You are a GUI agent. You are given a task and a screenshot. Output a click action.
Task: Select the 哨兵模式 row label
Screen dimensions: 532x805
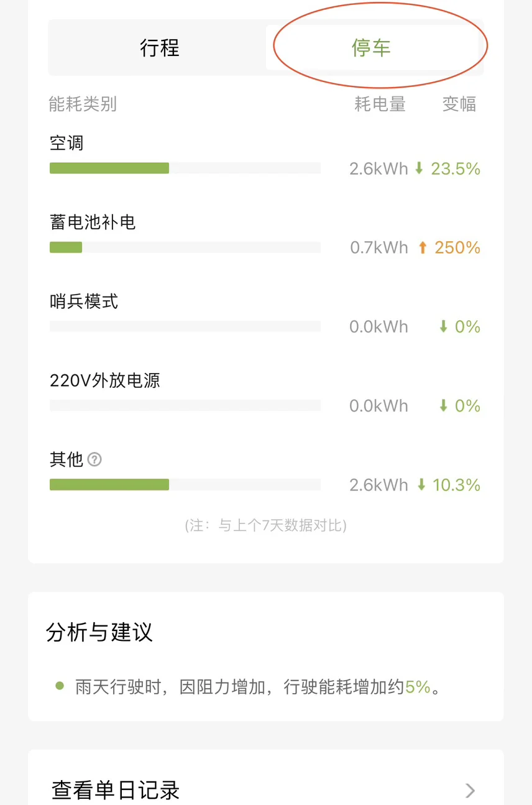pos(84,301)
